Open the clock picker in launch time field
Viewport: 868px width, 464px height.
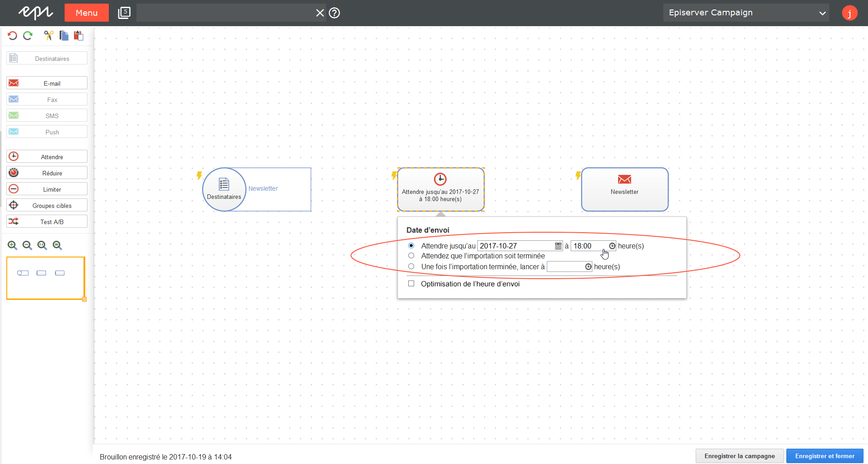[588, 266]
